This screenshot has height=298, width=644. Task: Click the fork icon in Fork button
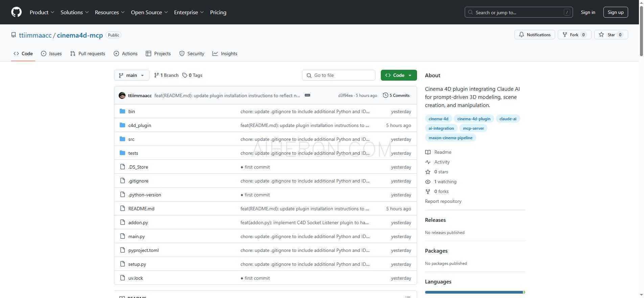coord(565,35)
